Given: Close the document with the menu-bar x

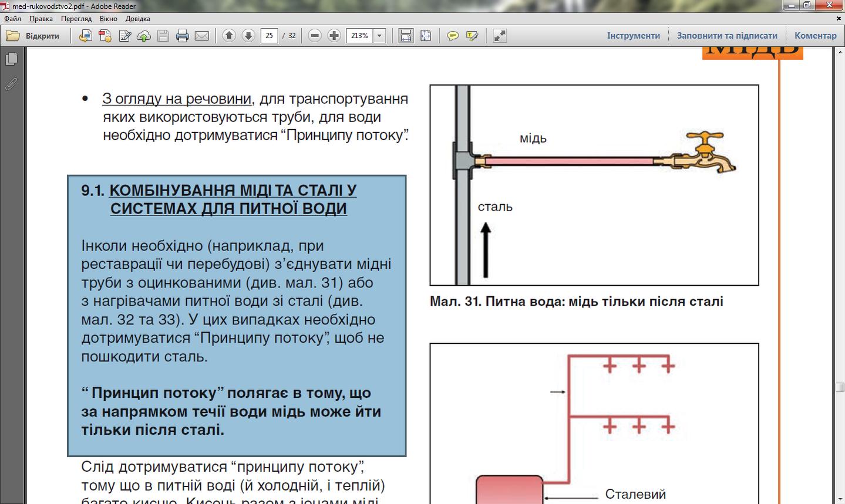Looking at the screenshot, I should pos(839,19).
